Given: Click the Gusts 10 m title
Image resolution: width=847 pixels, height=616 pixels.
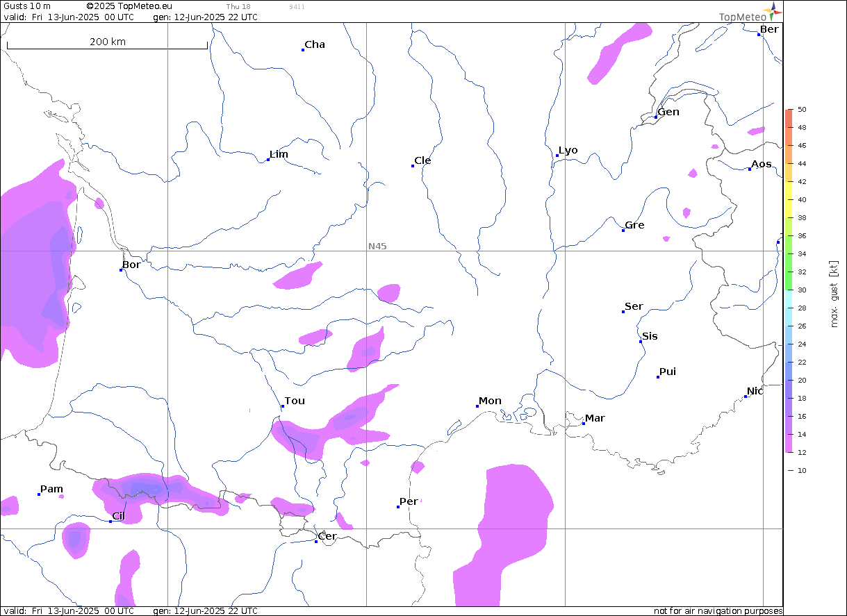Looking at the screenshot, I should 27,6.
